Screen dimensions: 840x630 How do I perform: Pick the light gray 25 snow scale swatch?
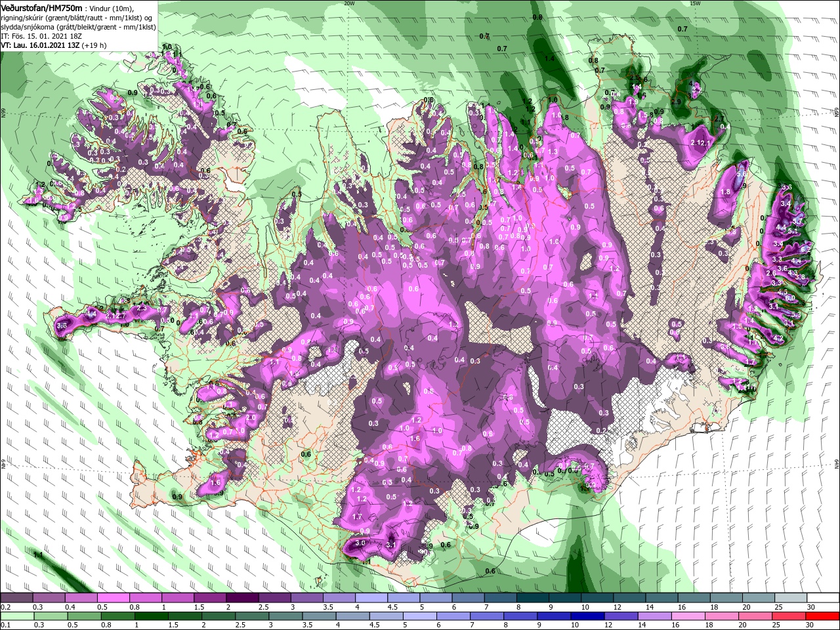pyautogui.click(x=791, y=598)
